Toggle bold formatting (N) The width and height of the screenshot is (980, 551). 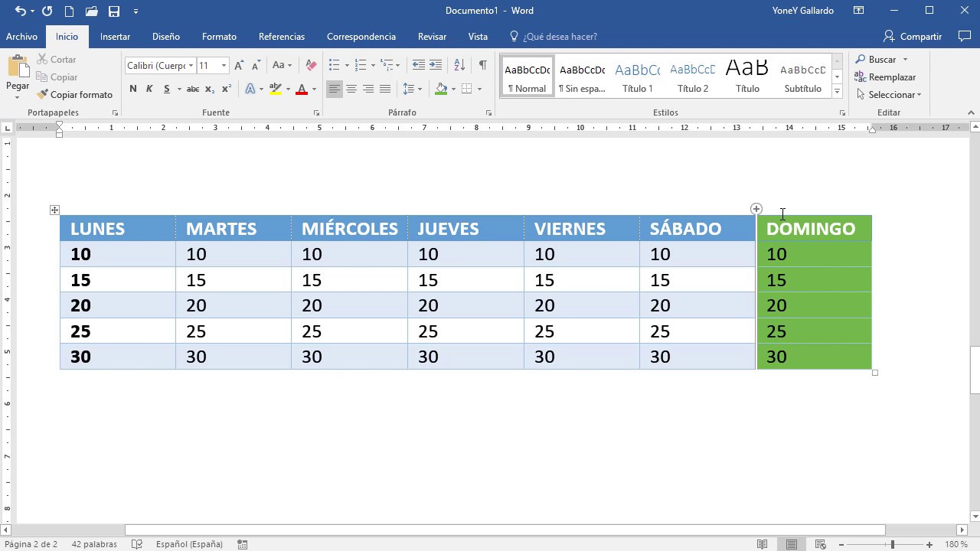tap(133, 89)
